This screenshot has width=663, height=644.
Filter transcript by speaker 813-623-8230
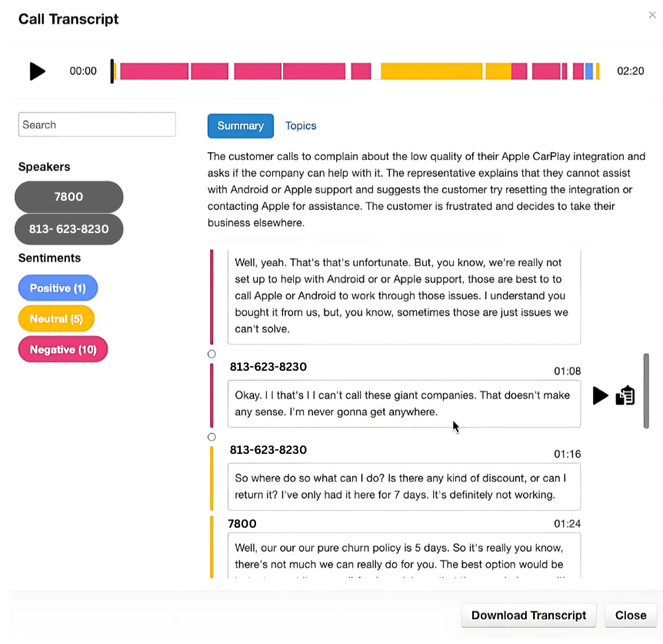68,229
